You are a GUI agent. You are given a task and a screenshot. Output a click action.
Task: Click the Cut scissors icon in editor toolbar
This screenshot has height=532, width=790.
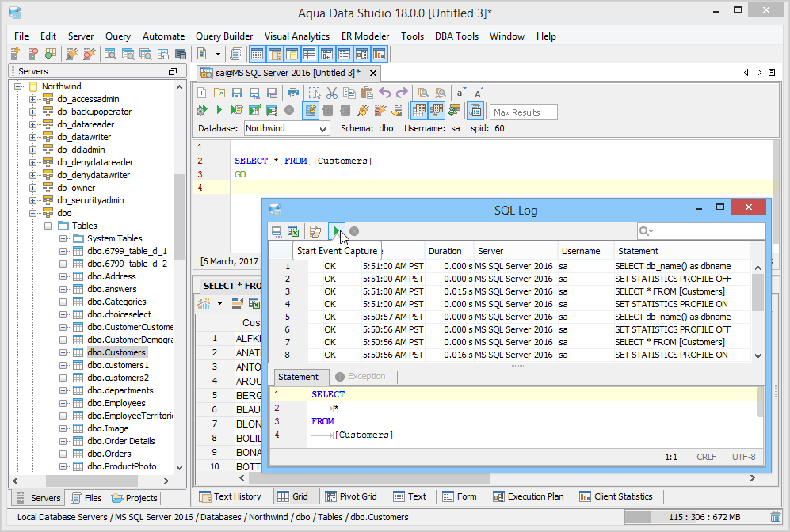click(332, 93)
